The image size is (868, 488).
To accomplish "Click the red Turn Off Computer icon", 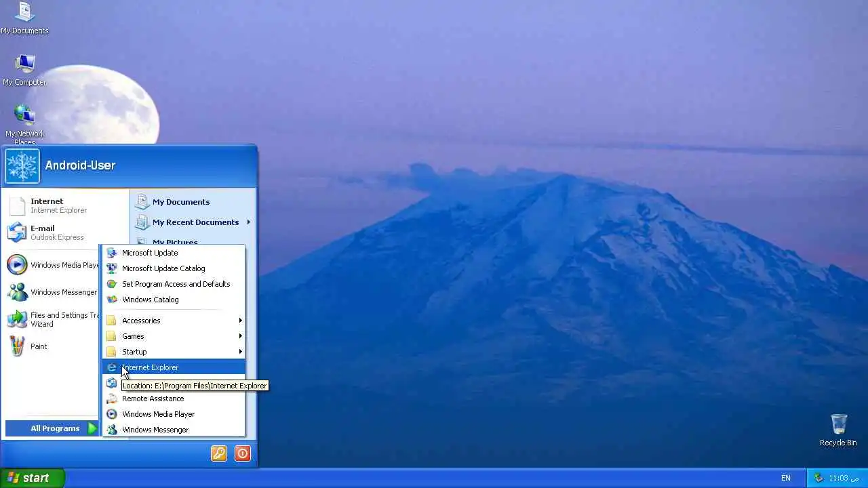I will (x=243, y=453).
